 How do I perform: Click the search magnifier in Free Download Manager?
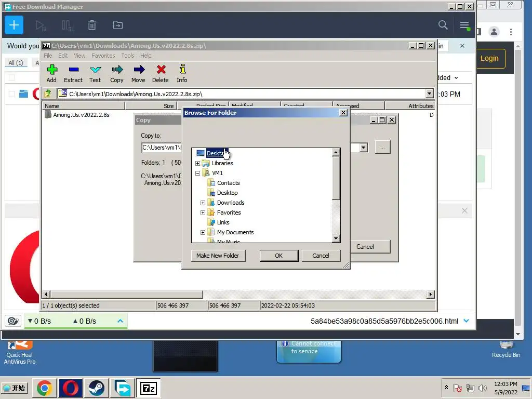pos(443,25)
